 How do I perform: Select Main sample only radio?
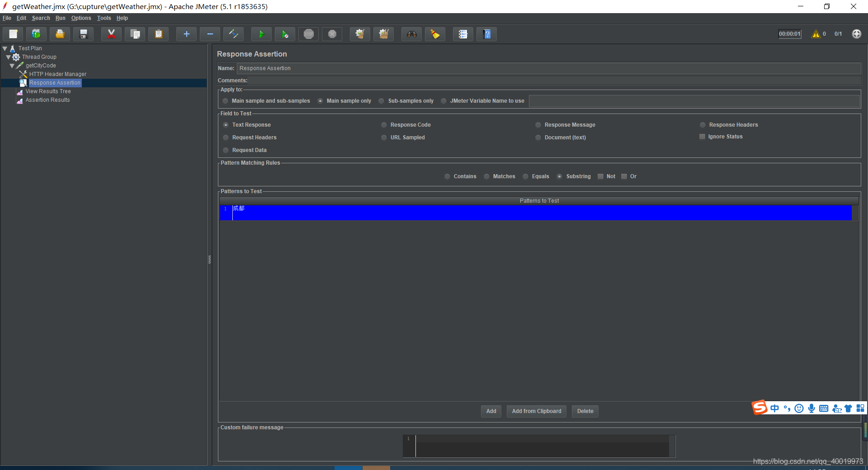[320, 101]
